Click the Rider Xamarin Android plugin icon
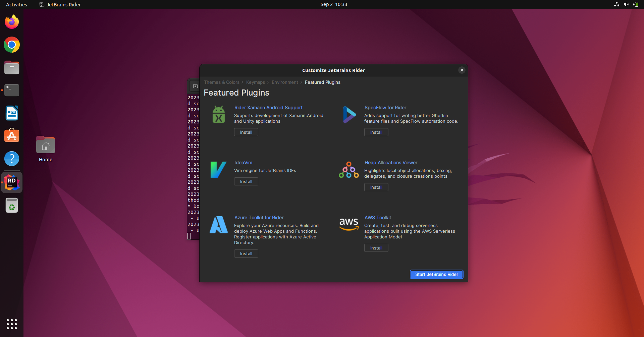Screen dimensions: 644x337 [219, 115]
